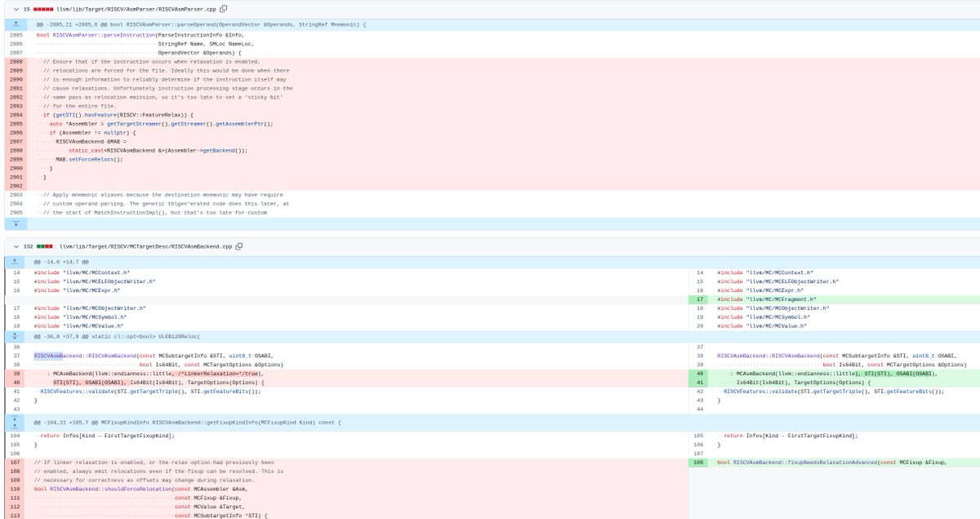Copy the RISCVAsmParser.cpp file path
This screenshot has height=519, width=980.
point(224,7)
